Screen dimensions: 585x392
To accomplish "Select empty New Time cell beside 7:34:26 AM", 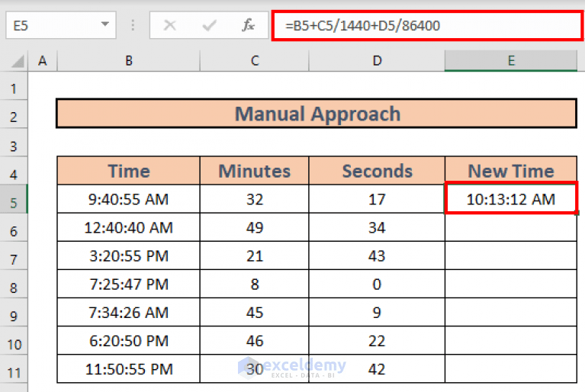I will [x=511, y=312].
